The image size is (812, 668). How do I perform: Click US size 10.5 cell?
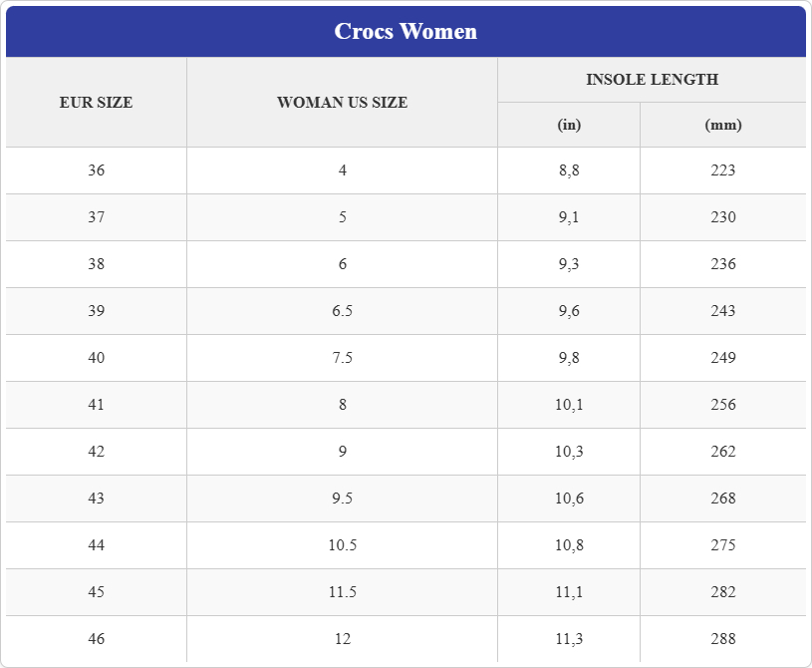[x=343, y=545]
